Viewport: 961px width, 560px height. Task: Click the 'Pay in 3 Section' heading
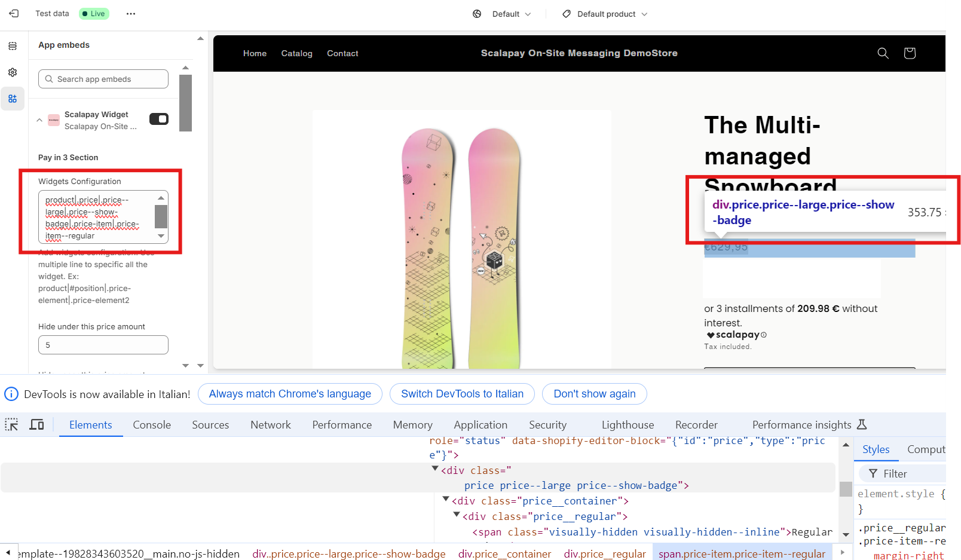click(68, 157)
